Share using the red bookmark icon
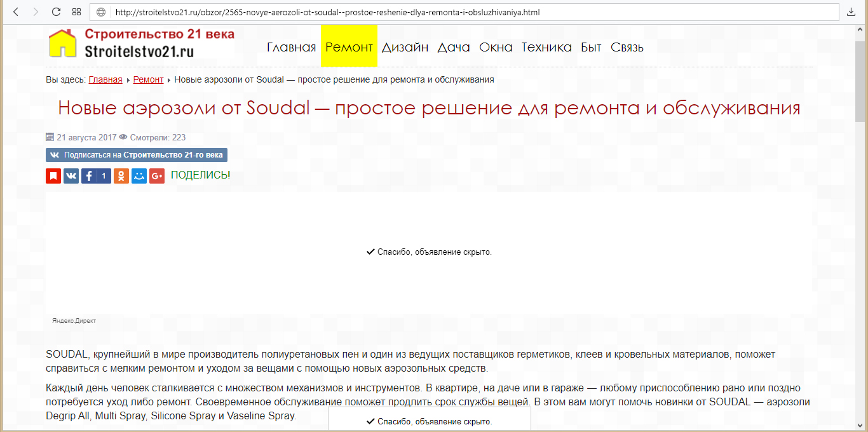 coord(53,176)
